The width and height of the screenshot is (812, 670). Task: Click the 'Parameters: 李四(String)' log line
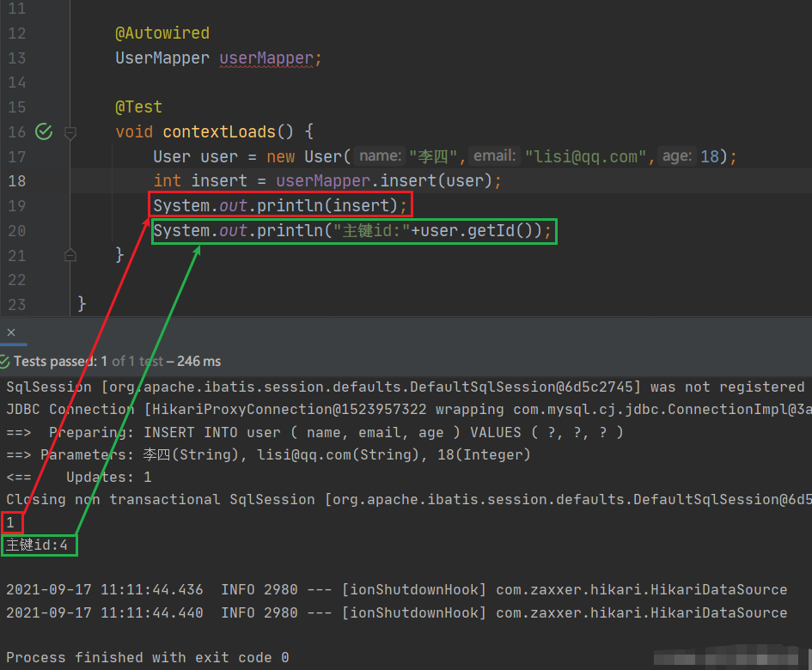pos(268,454)
